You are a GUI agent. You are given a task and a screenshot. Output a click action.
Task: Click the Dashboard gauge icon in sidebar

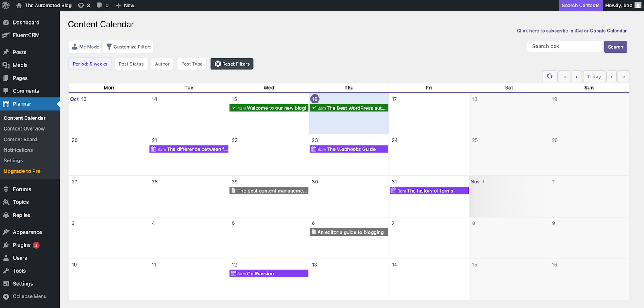(6, 22)
